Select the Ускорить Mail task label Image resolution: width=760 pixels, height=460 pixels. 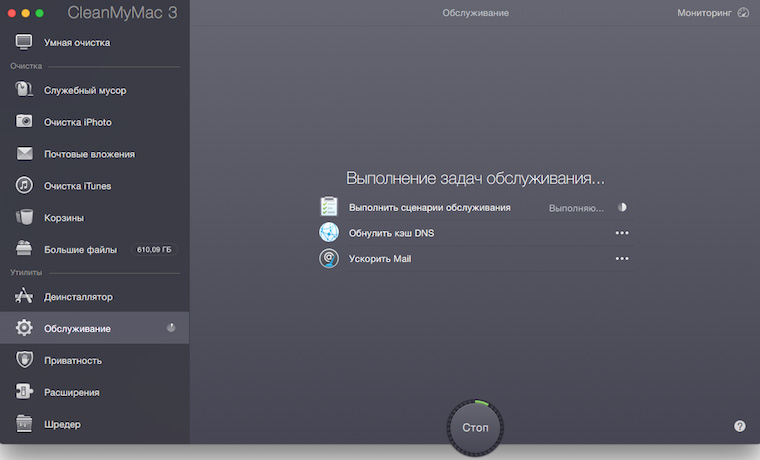click(x=380, y=259)
